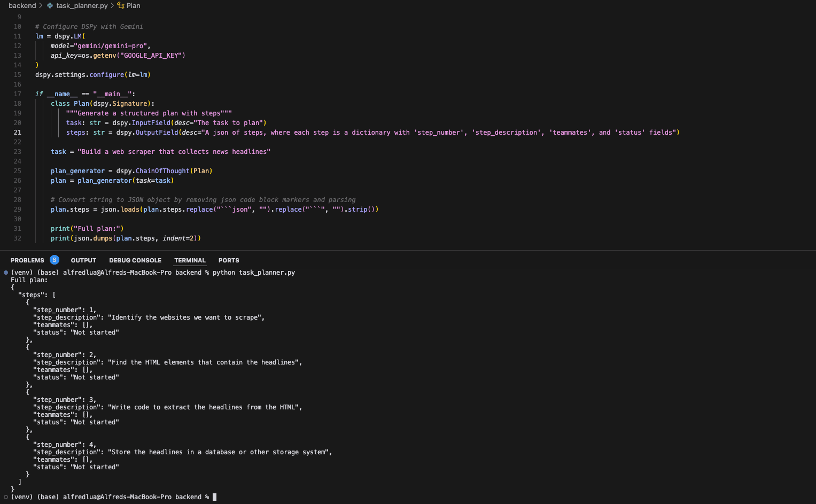The height and width of the screenshot is (504, 816).
Task: Click "Write code to extract the headlines" output
Action: click(x=205, y=407)
